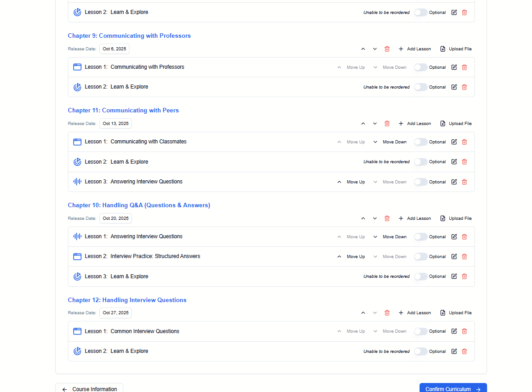
Task: Add Lesson to Chapter 10 Handling Q&A
Action: pyautogui.click(x=415, y=218)
